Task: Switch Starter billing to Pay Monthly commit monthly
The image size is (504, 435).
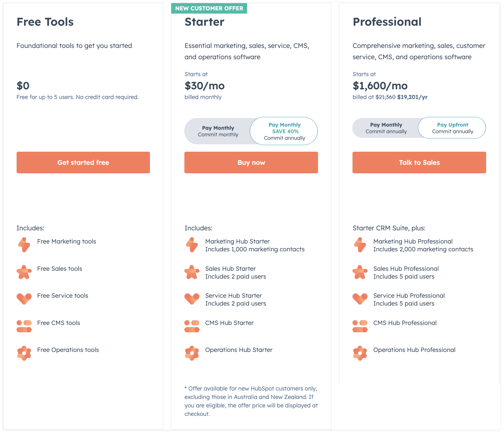Action: [x=218, y=131]
